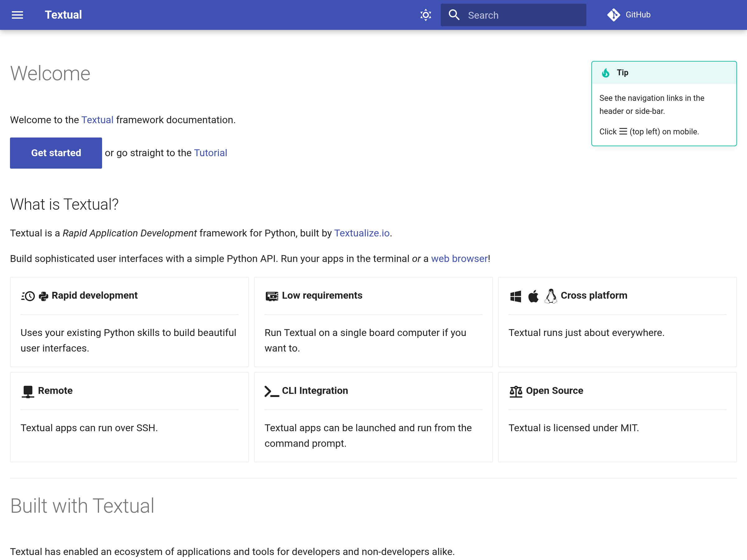Click the 'What is Textual?' heading

click(x=64, y=204)
